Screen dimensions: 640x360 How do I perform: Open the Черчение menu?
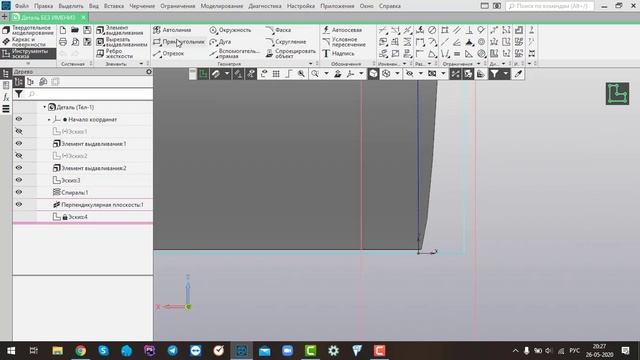(x=142, y=6)
